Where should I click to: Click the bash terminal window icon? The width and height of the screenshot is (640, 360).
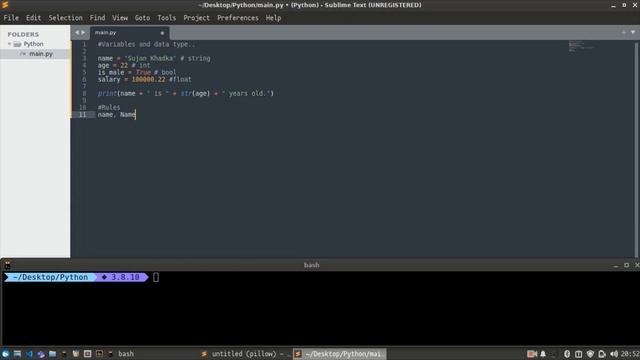click(x=7, y=265)
